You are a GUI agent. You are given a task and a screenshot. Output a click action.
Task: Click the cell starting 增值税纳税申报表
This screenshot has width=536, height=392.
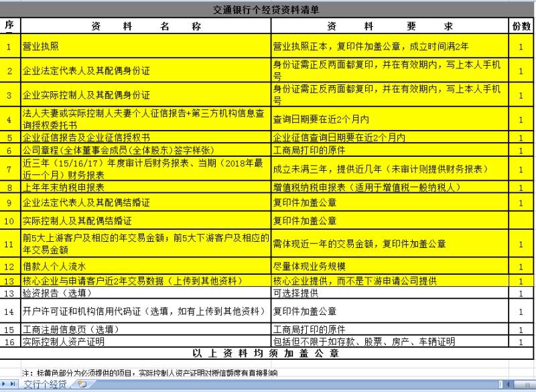[390, 187]
